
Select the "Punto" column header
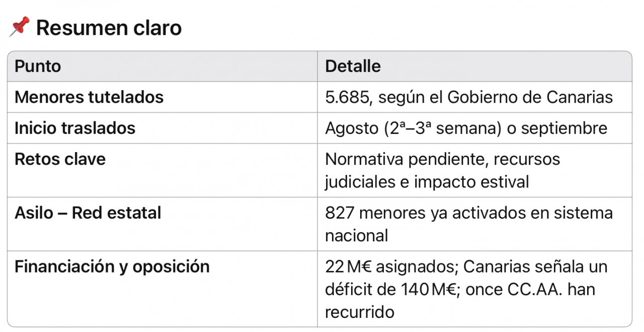(x=38, y=66)
